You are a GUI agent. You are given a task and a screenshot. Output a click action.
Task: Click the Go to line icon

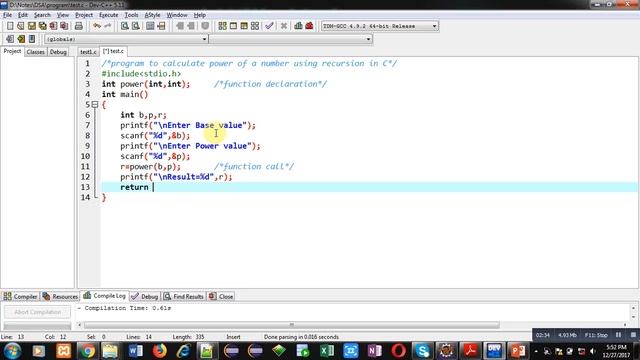point(161,26)
